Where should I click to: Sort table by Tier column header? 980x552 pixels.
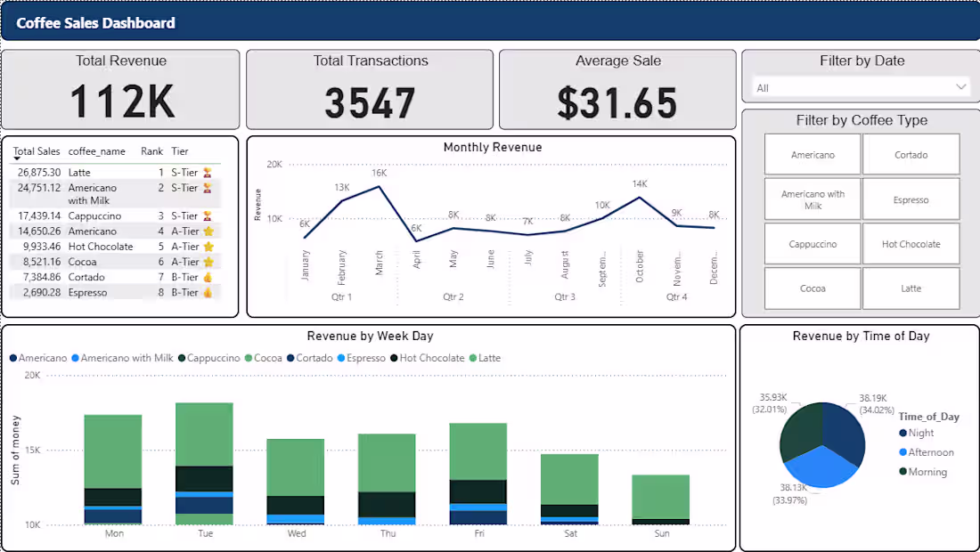click(x=180, y=151)
